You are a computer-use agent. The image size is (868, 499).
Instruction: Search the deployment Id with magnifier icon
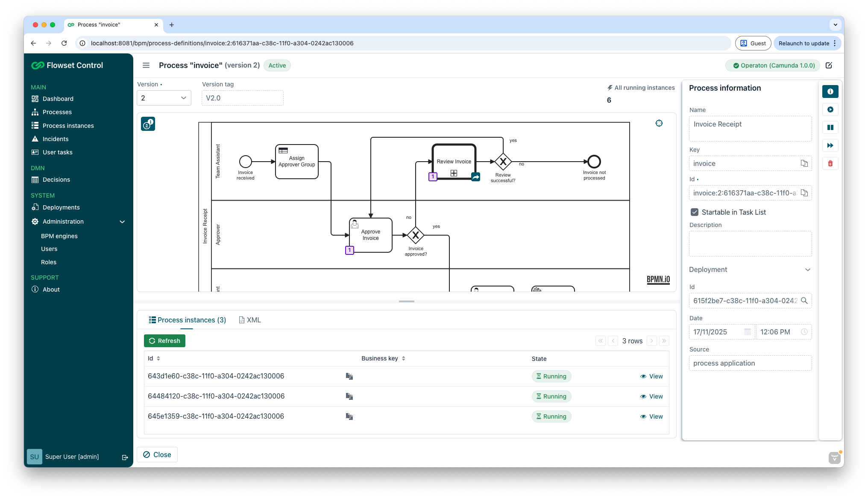pyautogui.click(x=805, y=301)
